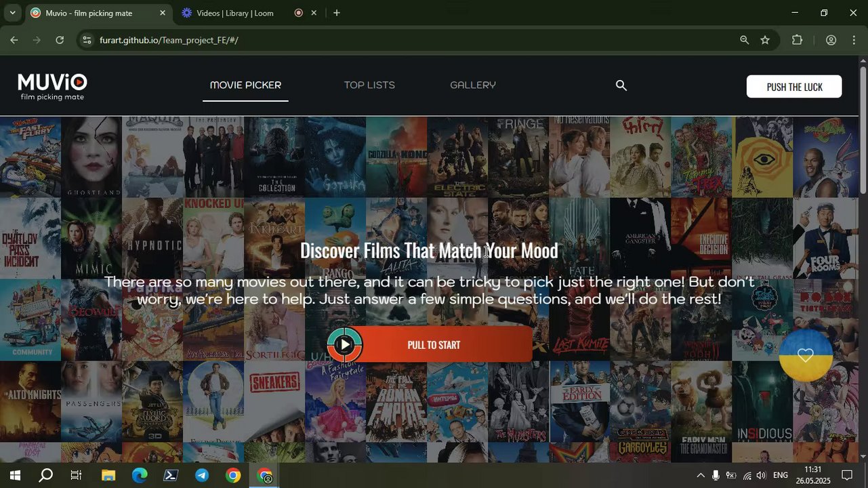The height and width of the screenshot is (488, 868).
Task: Show hidden system tray icons
Action: (701, 476)
